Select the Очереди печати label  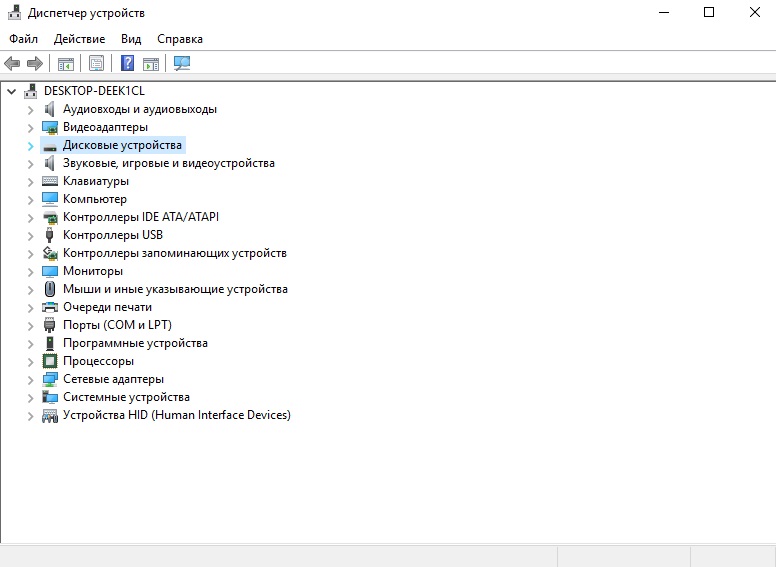pos(107,307)
